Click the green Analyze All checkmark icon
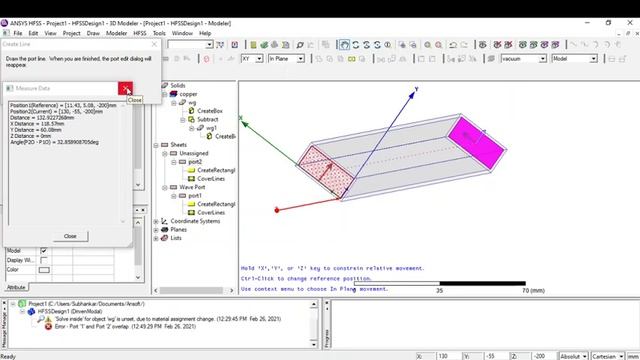This screenshot has height=360, width=640. click(x=264, y=44)
